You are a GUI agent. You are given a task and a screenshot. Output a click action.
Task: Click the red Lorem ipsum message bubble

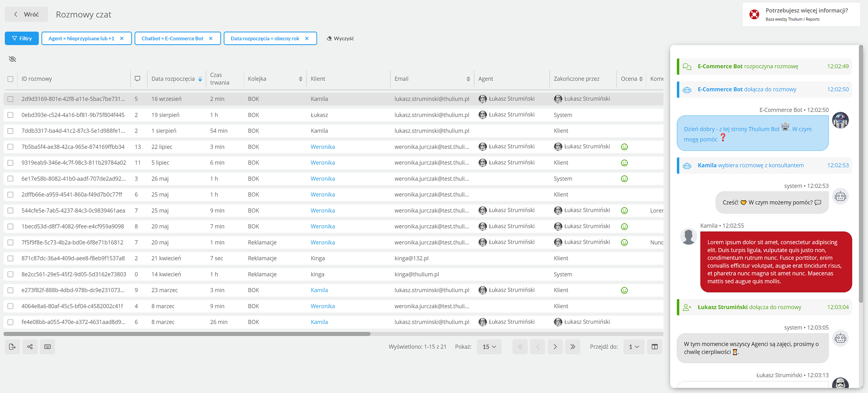coord(776,262)
